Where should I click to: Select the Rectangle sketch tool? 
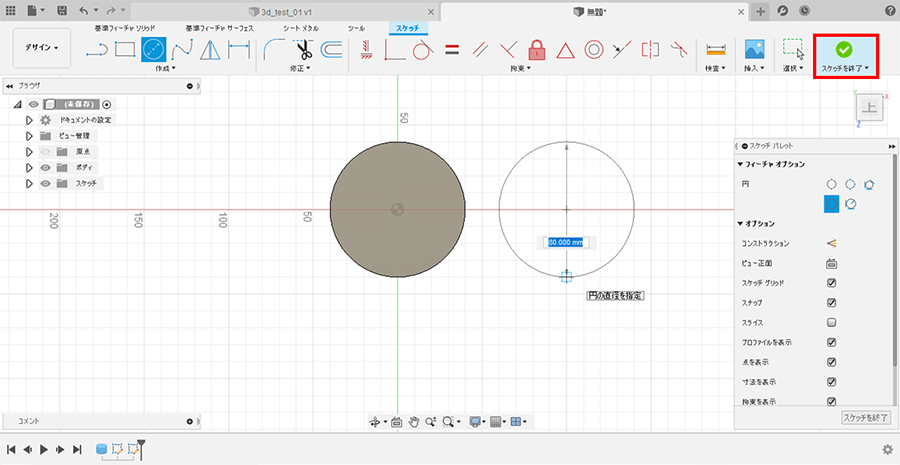(x=125, y=49)
